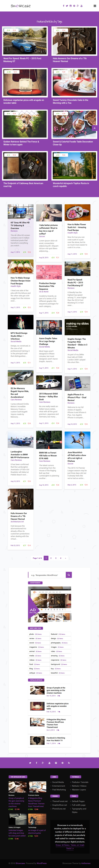99x868 pixels.
Task: Click the 'WordPress' link in the copyright line
Action: [42, 863]
